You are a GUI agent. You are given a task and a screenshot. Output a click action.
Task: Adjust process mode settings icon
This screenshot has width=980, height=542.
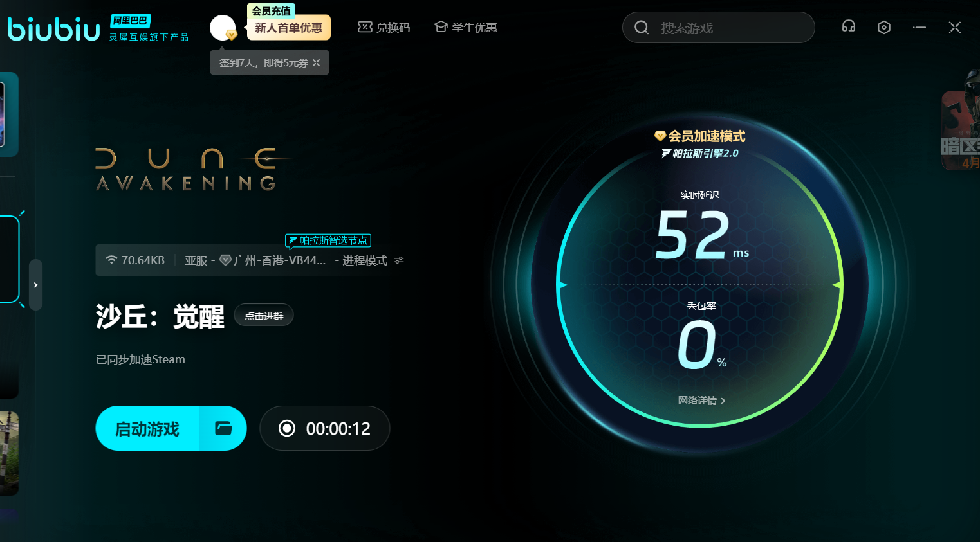click(399, 260)
